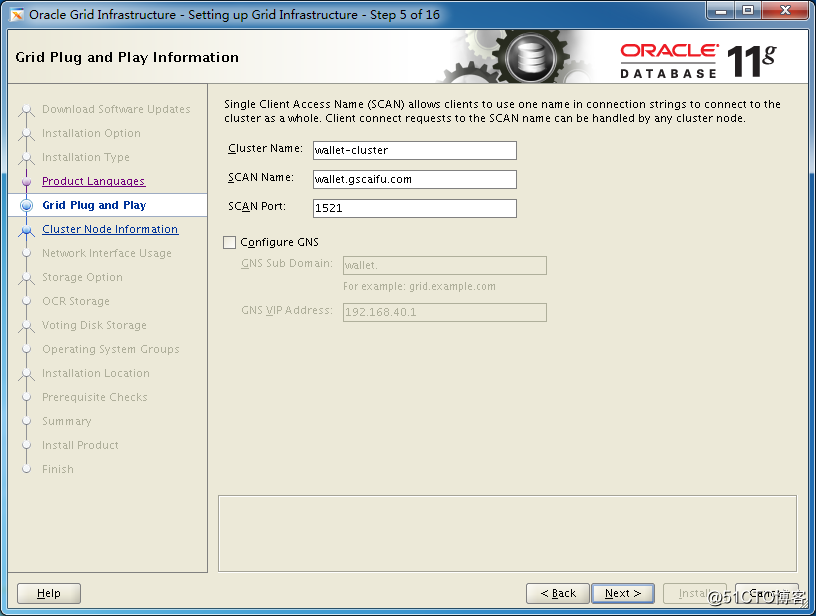Open the Product Languages step link
This screenshot has height=616, width=816.
tap(94, 181)
